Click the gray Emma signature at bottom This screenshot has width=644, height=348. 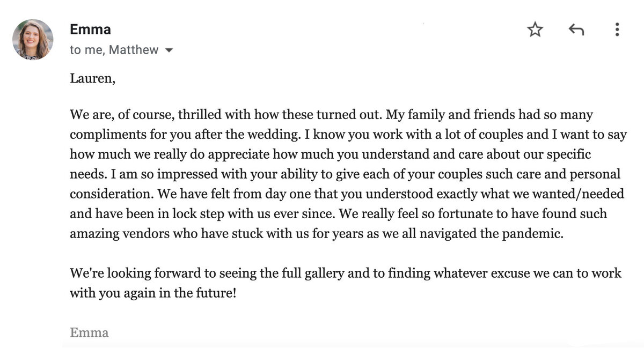[89, 332]
